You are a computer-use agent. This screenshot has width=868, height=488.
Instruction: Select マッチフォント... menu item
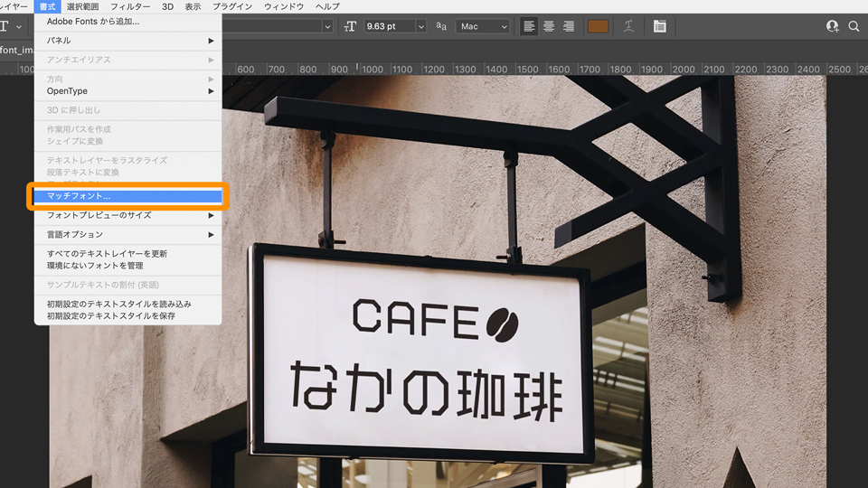pos(127,196)
